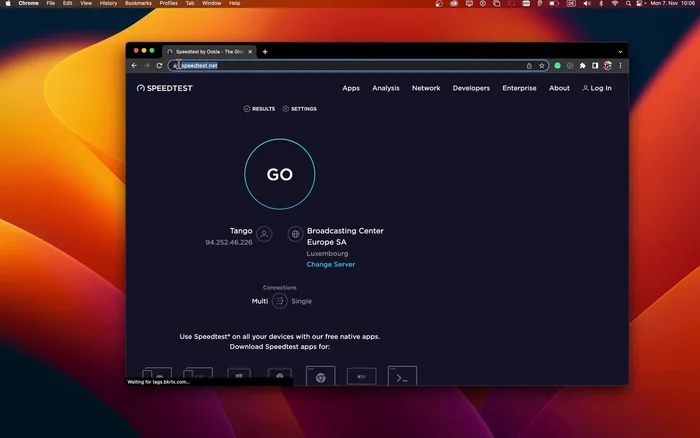The image size is (700, 438).
Task: Open the Enterprise navigation menu
Action: point(519,88)
